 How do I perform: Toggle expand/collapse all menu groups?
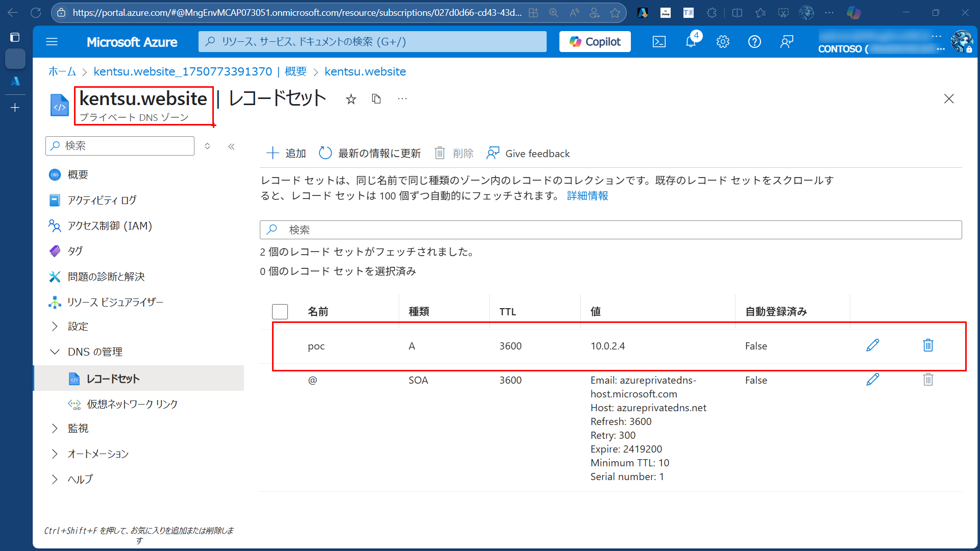[207, 146]
